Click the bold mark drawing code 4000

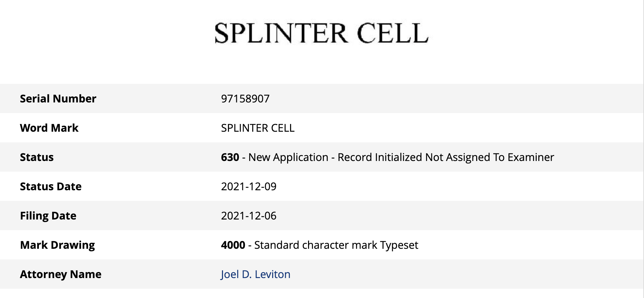[x=233, y=245]
